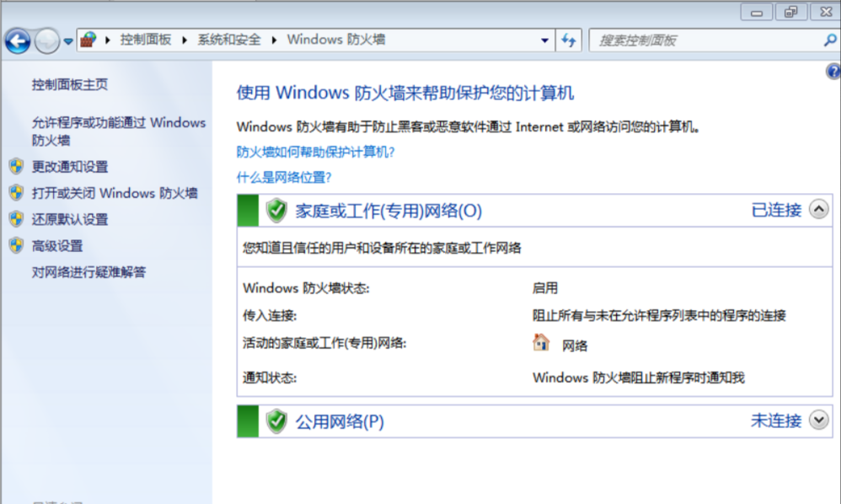This screenshot has height=504, width=841.
Task: Click the house icon beside 网络
Action: coord(541,342)
